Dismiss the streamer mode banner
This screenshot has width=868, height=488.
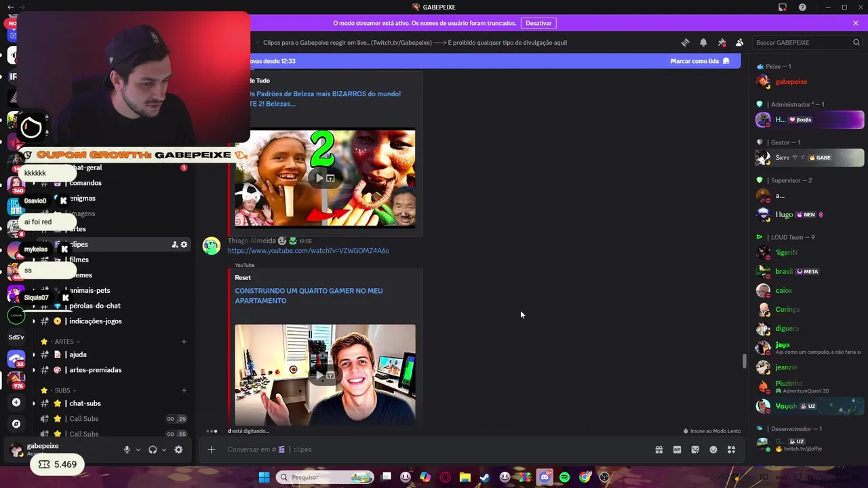tap(856, 23)
